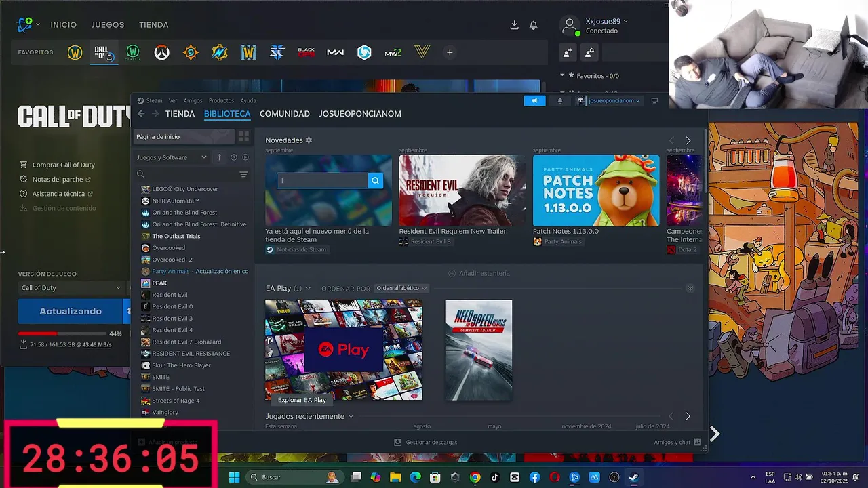
Task: Open Warcraft III favorite icon
Action: (248, 52)
